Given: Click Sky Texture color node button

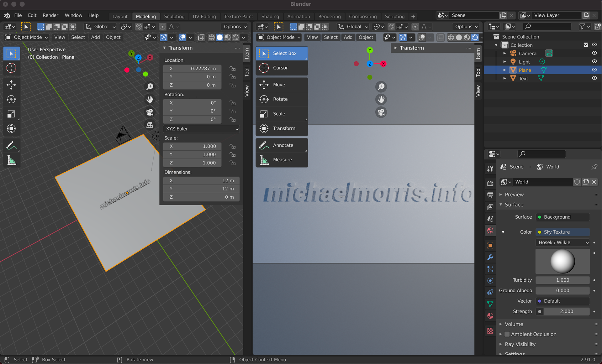Looking at the screenshot, I should coord(563,232).
